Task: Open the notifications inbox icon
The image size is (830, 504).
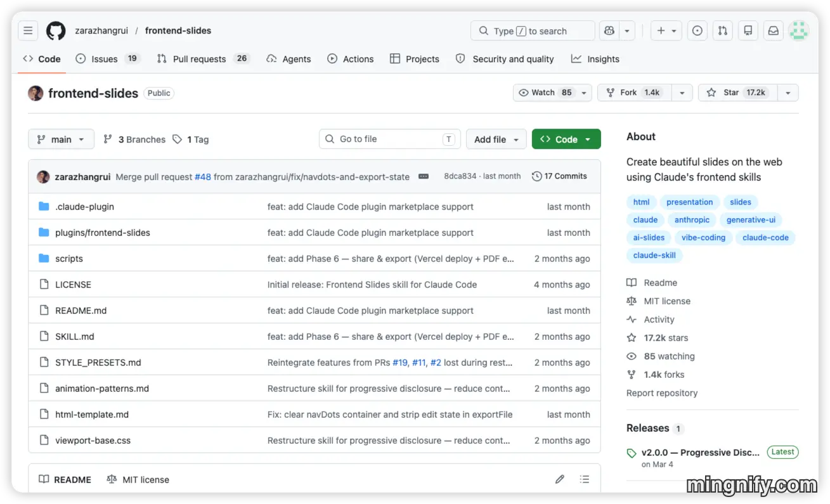Action: (x=774, y=30)
